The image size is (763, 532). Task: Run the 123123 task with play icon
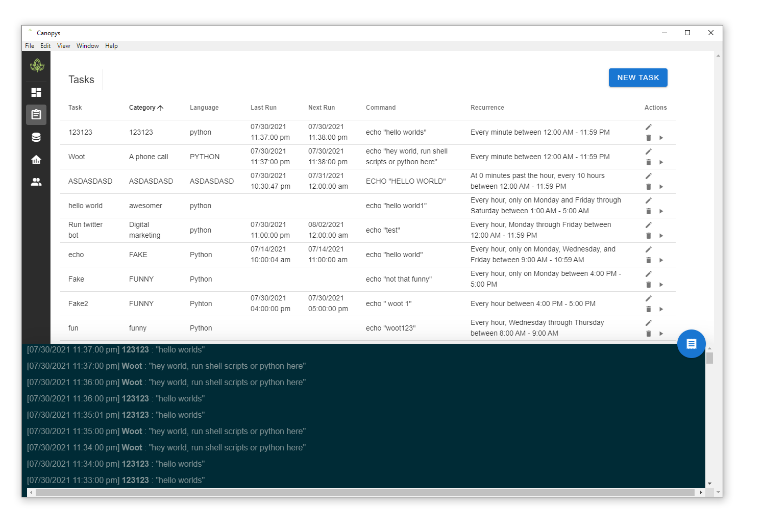coord(661,138)
